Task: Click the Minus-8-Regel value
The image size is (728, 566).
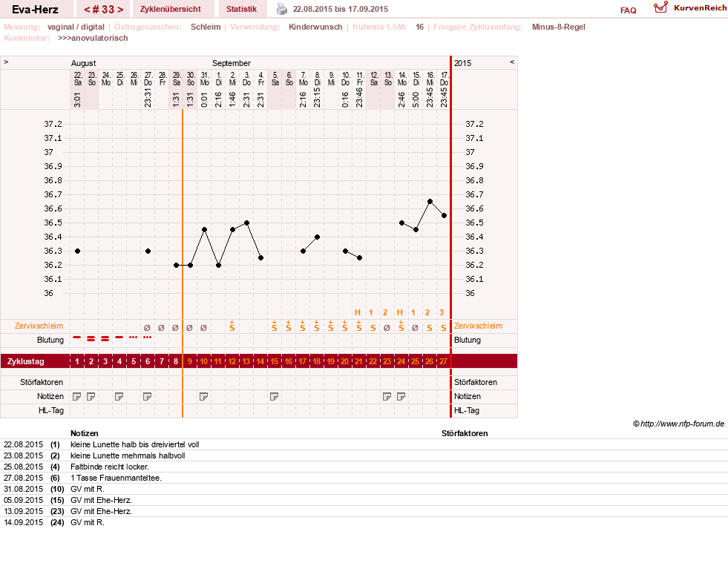Action: point(559,27)
